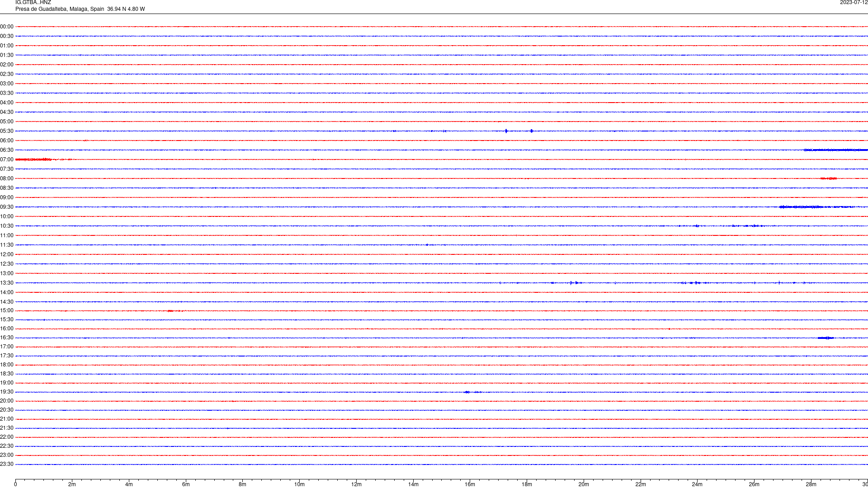This screenshot has height=488, width=868.
Task: Select the 11:30 time row label
Action: click(7, 245)
